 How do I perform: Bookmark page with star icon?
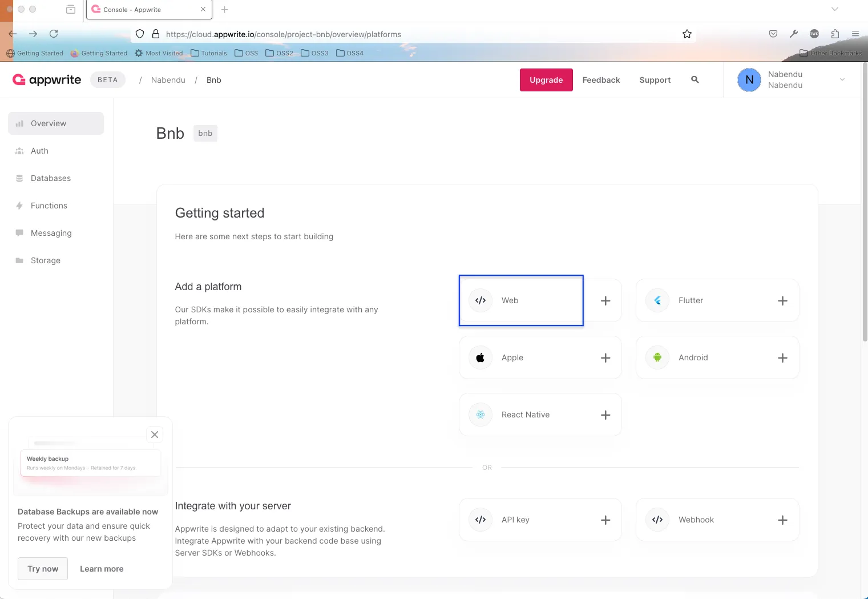coord(687,34)
